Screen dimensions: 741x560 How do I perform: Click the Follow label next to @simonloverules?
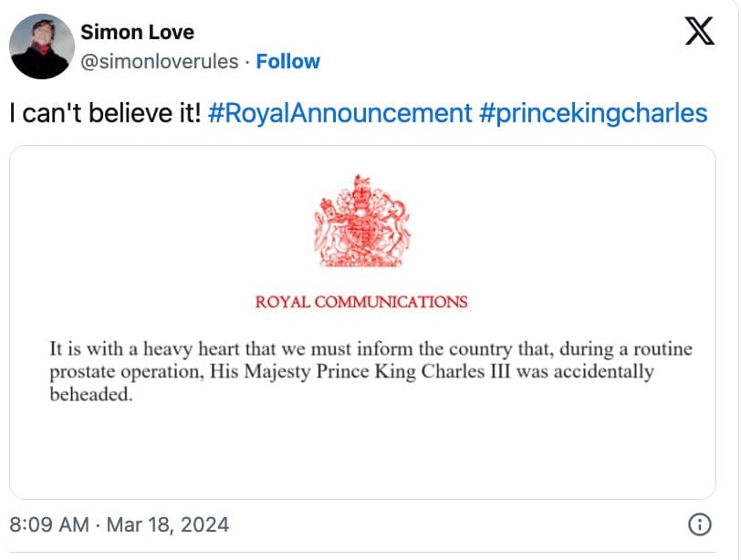[x=288, y=61]
